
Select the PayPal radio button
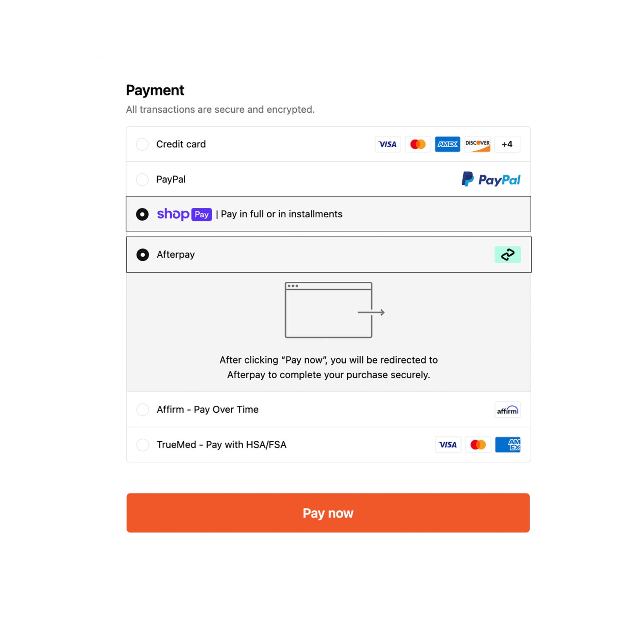click(x=142, y=180)
